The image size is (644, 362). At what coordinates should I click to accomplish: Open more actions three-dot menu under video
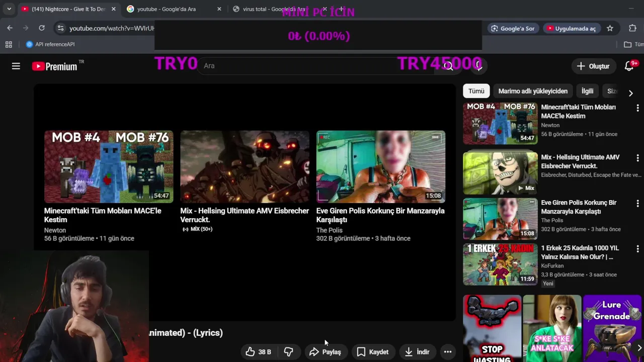coord(448,352)
